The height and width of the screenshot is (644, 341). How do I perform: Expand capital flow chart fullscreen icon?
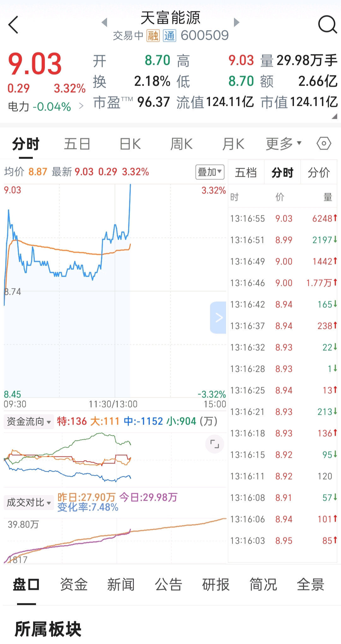[215, 444]
